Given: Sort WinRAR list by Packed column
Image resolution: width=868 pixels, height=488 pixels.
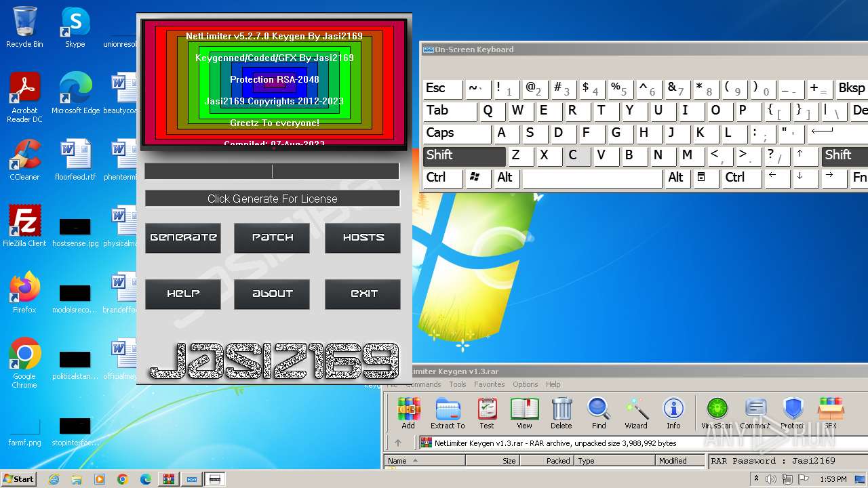Looking at the screenshot, I should click(547, 461).
